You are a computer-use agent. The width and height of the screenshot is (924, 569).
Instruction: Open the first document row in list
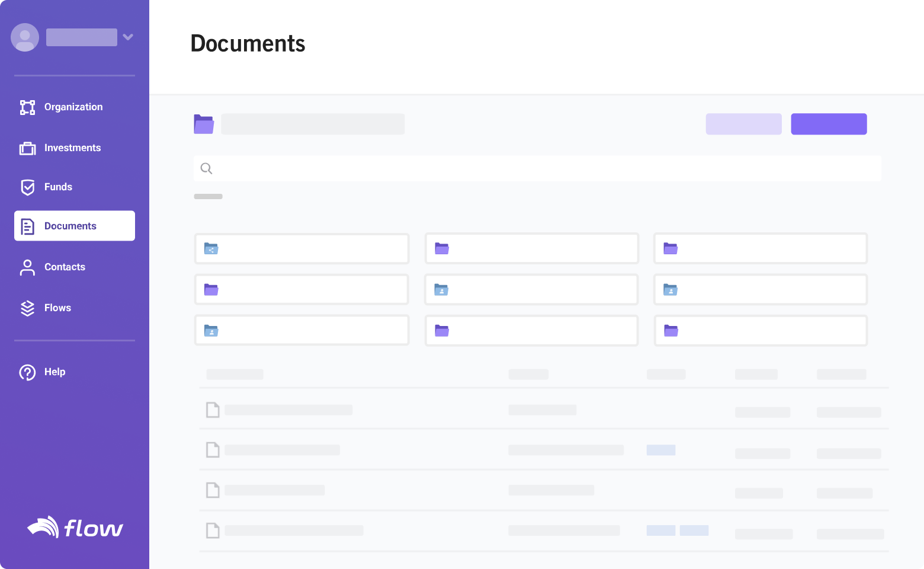pyautogui.click(x=288, y=410)
